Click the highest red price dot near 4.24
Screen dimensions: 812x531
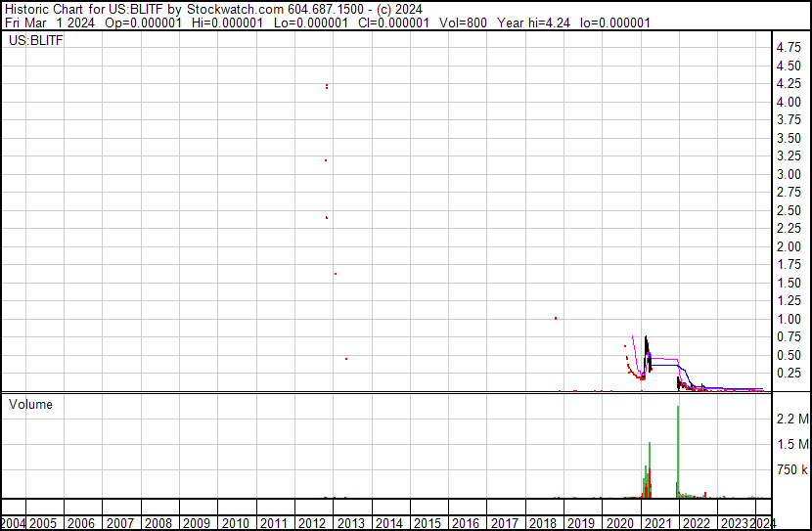(x=326, y=86)
